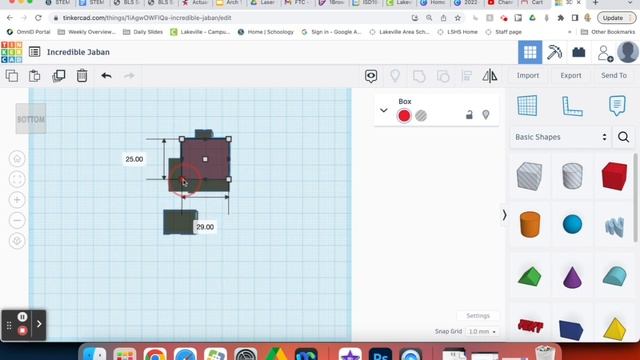The image size is (640, 360).
Task: Edit the 29.00 dimension value
Action: click(205, 227)
